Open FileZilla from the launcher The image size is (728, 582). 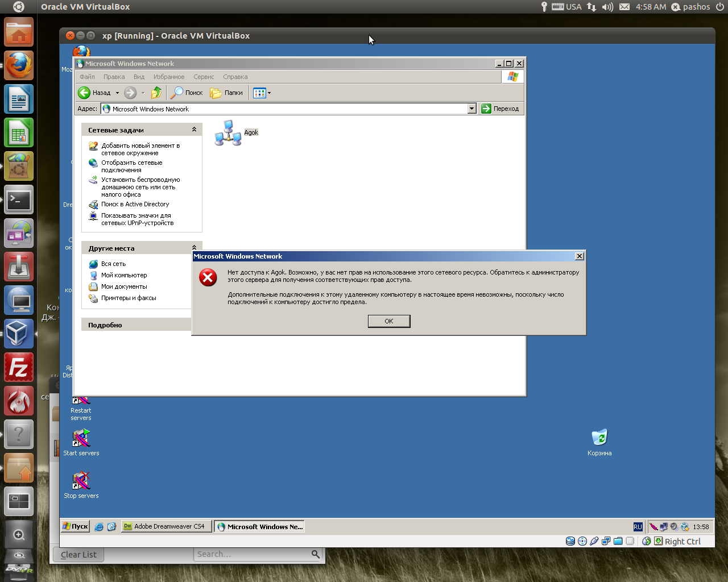[x=19, y=368]
